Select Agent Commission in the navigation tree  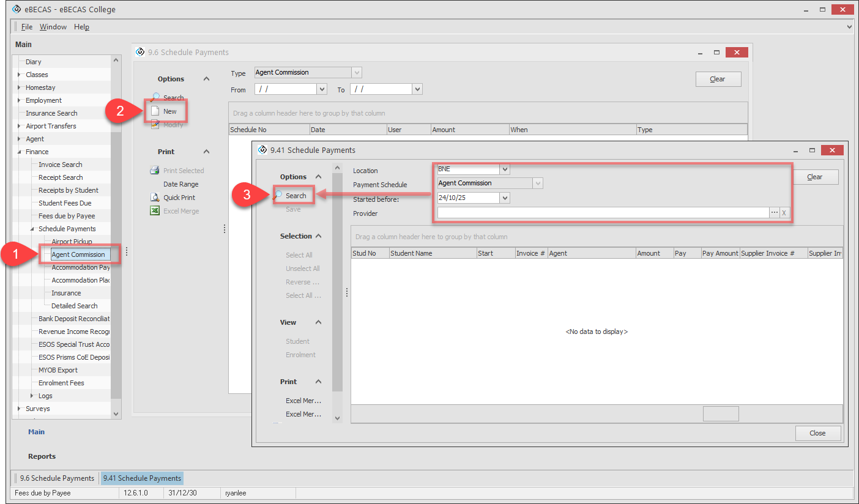click(78, 254)
